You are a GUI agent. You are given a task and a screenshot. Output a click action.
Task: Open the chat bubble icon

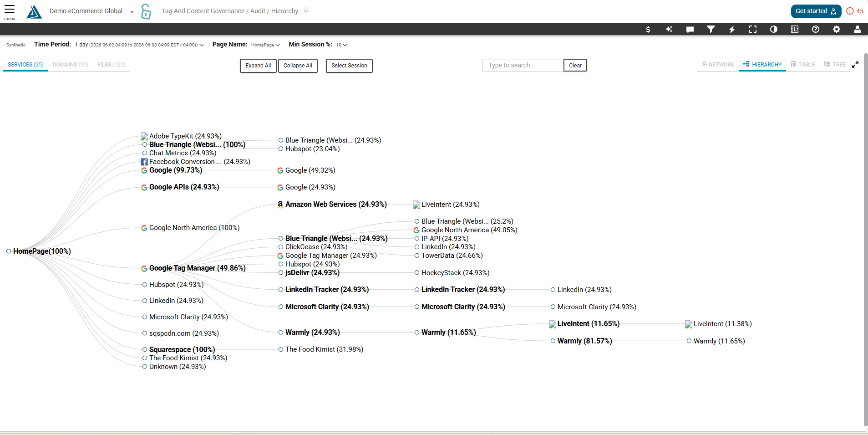tap(690, 29)
